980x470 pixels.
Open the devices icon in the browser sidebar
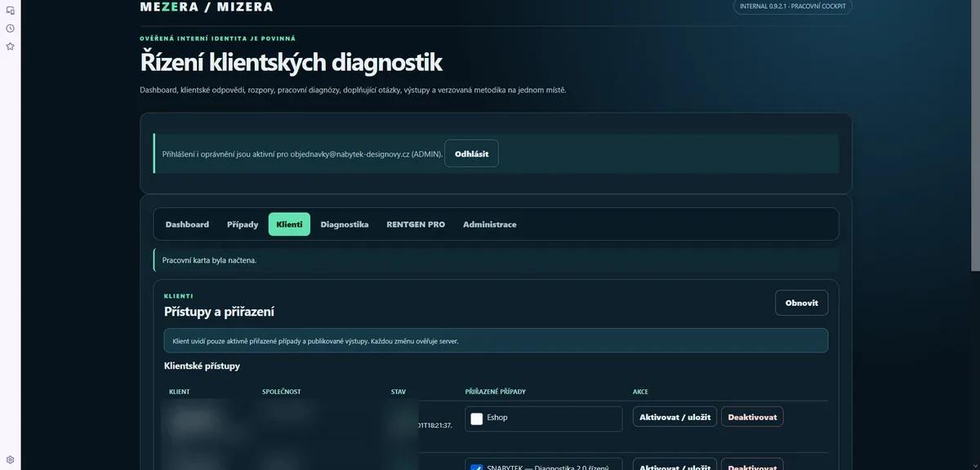[x=10, y=11]
